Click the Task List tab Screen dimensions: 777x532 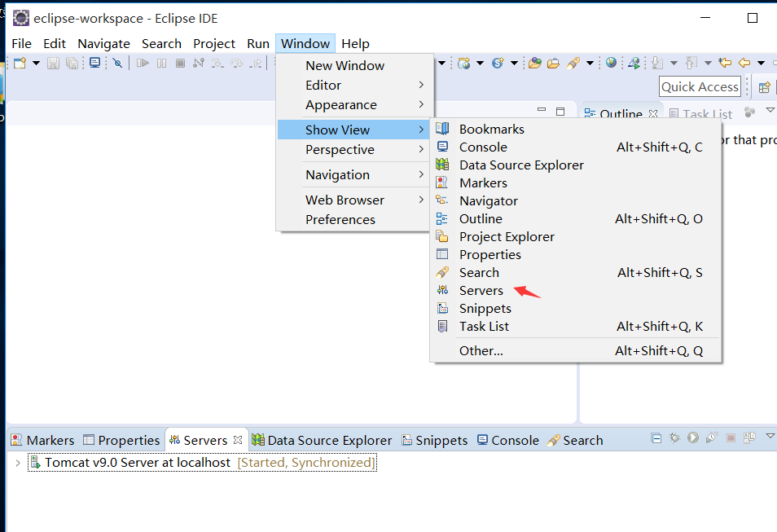click(x=700, y=114)
